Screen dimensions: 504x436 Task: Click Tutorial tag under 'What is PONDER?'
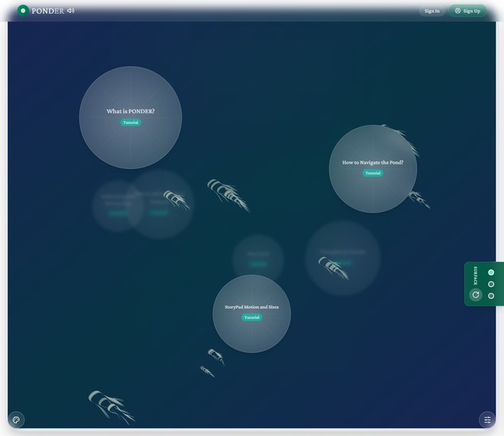[x=130, y=123]
